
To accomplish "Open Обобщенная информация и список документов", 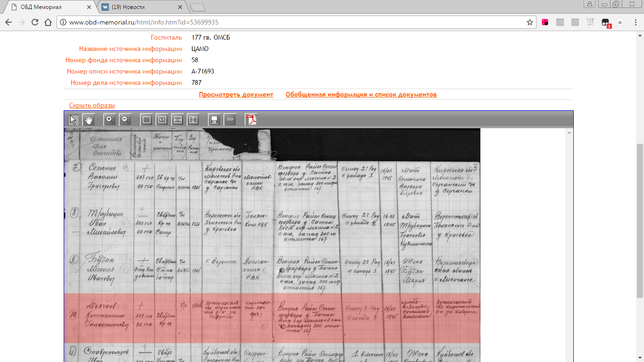I will click(x=361, y=95).
